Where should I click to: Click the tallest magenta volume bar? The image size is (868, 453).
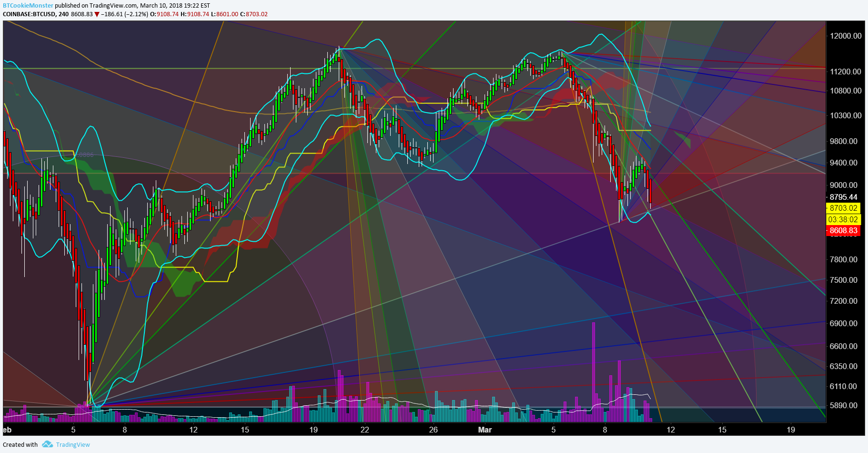coord(594,372)
